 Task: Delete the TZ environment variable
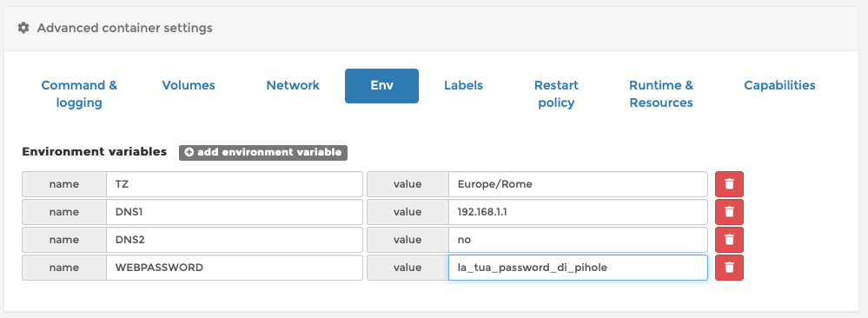(x=729, y=184)
